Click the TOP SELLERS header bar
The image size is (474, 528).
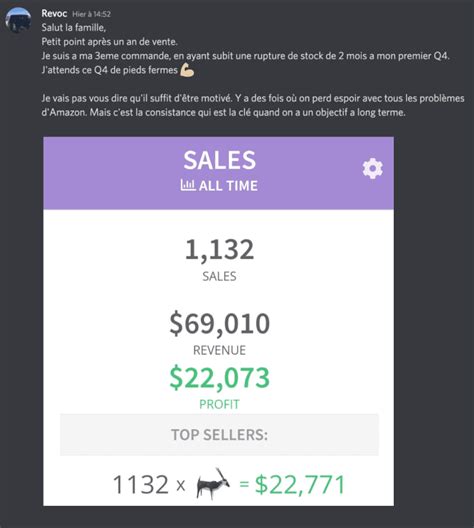point(219,435)
